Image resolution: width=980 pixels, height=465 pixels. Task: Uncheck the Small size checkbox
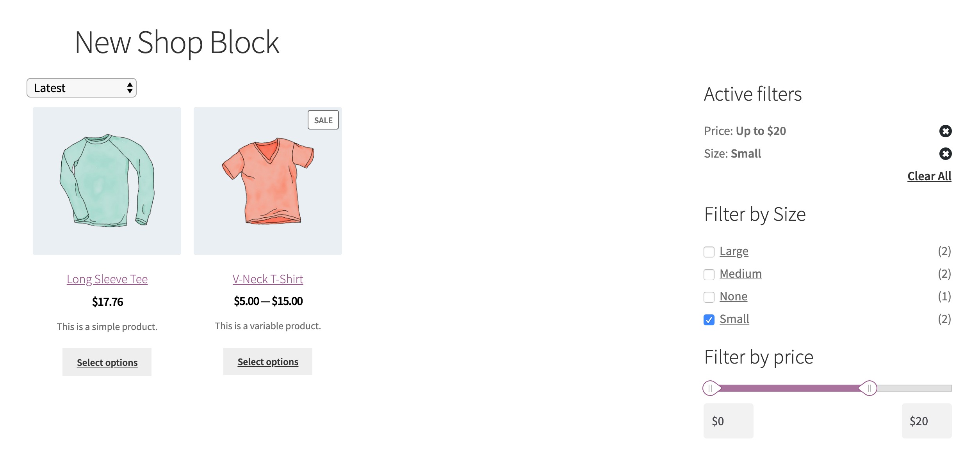point(709,320)
